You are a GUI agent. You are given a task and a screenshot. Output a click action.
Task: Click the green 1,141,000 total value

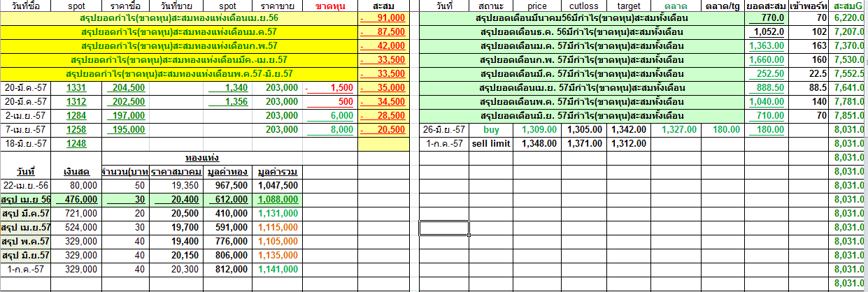[x=278, y=269]
